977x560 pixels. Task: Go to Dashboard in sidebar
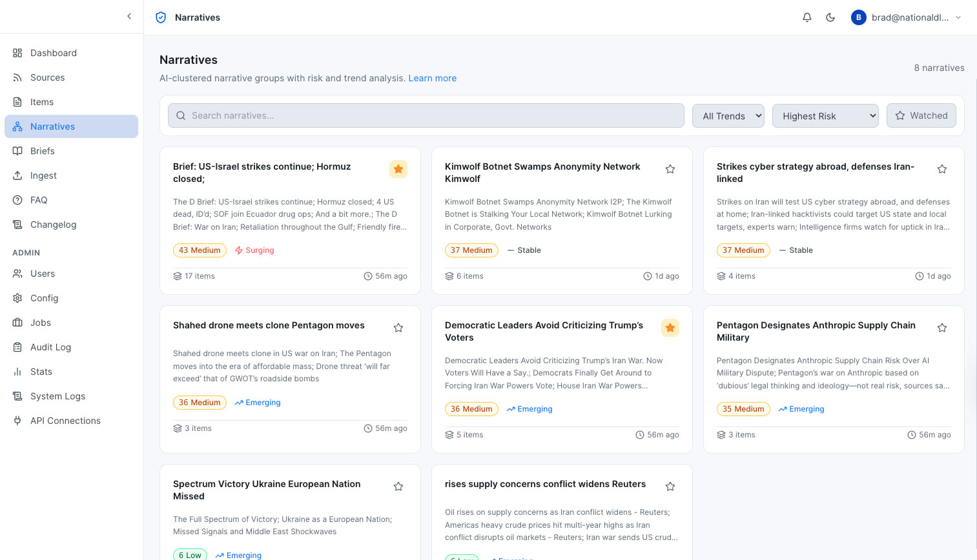pyautogui.click(x=53, y=53)
